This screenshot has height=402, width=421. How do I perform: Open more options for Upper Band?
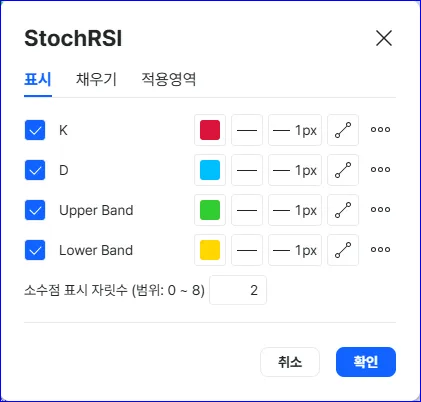coord(380,210)
